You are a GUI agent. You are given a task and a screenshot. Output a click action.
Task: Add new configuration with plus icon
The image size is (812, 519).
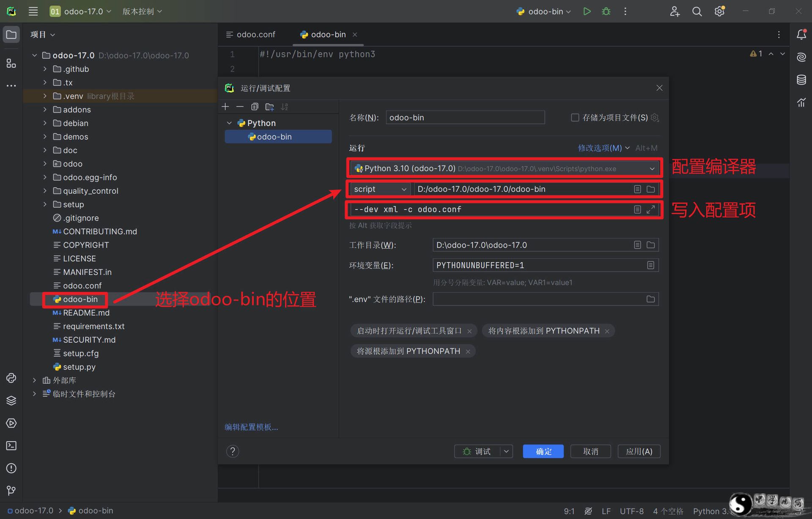(225, 107)
